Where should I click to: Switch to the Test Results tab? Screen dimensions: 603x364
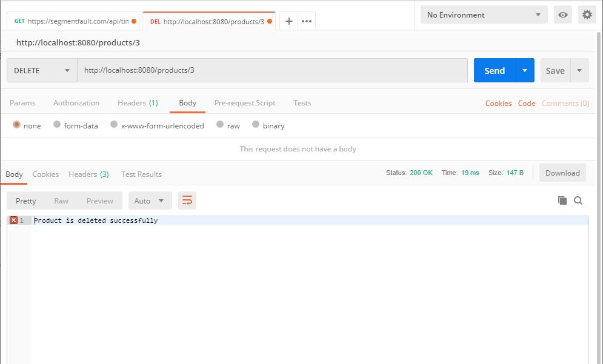click(141, 174)
